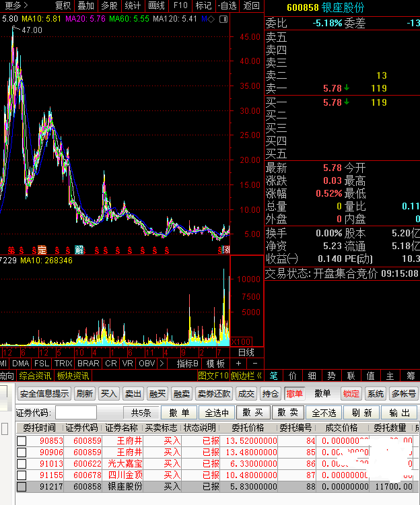
Task: Switch to the 值 side tab
Action: [370, 376]
